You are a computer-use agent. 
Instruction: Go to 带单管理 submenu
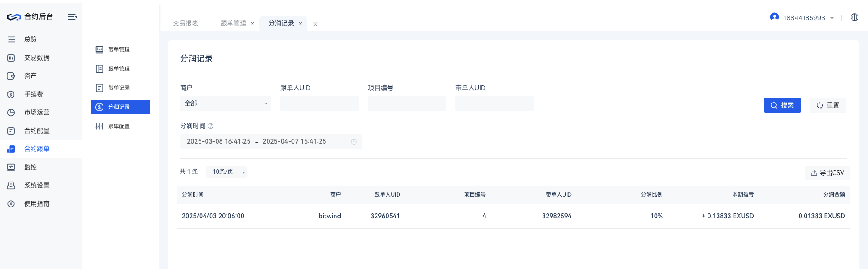click(x=120, y=50)
